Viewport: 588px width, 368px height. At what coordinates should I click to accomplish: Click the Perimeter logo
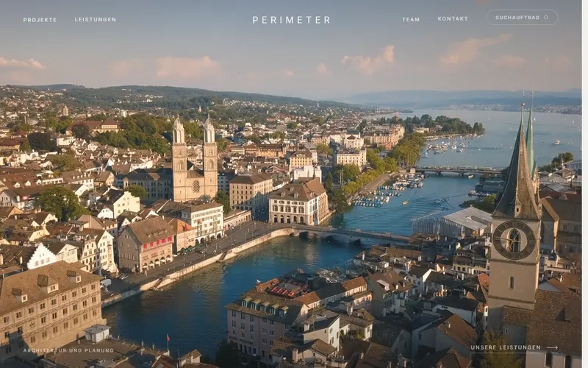(x=291, y=20)
